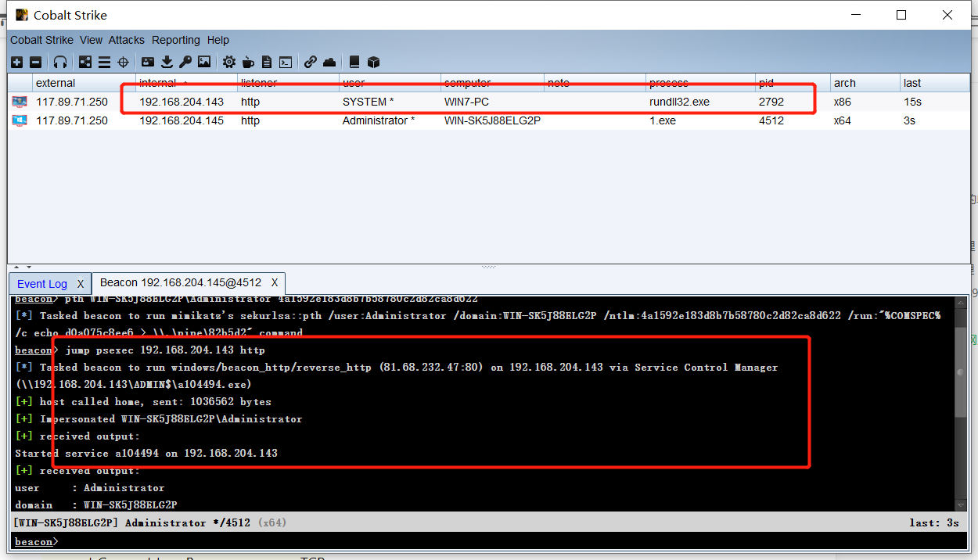
Task: Open Credentials via ID card icon
Action: [148, 62]
